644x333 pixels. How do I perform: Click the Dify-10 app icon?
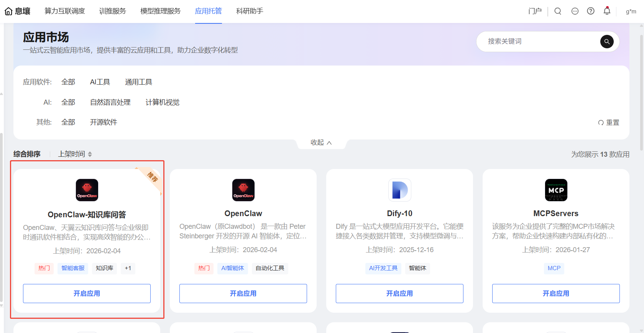tap(400, 190)
